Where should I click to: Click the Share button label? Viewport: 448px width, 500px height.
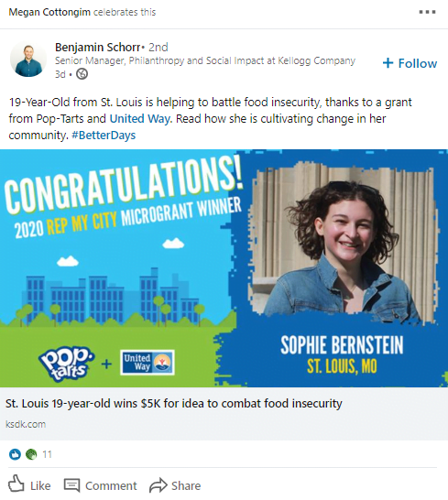tap(186, 485)
